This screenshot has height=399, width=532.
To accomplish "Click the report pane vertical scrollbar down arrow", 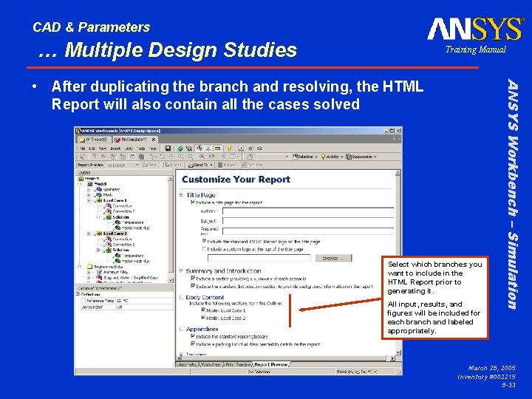I will pos(398,352).
